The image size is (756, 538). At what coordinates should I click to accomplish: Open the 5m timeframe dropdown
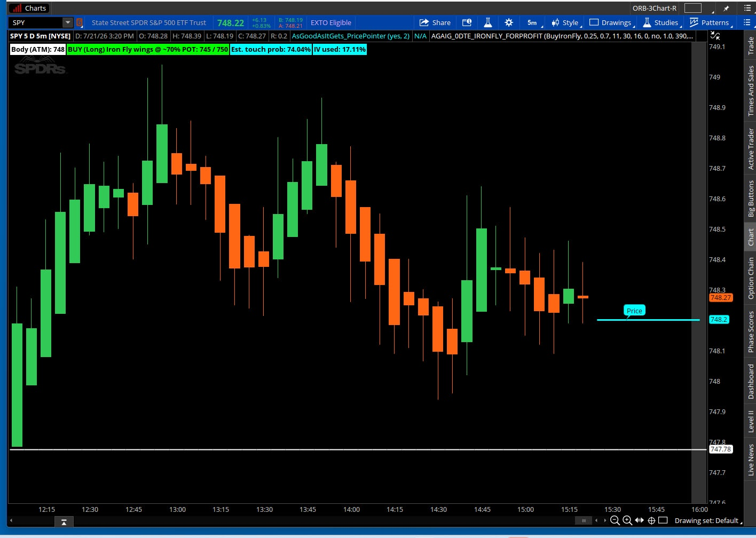534,22
